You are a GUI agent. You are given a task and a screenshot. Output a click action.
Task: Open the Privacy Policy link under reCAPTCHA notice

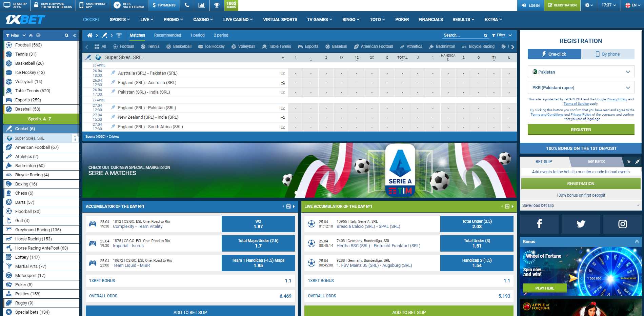coord(617,99)
